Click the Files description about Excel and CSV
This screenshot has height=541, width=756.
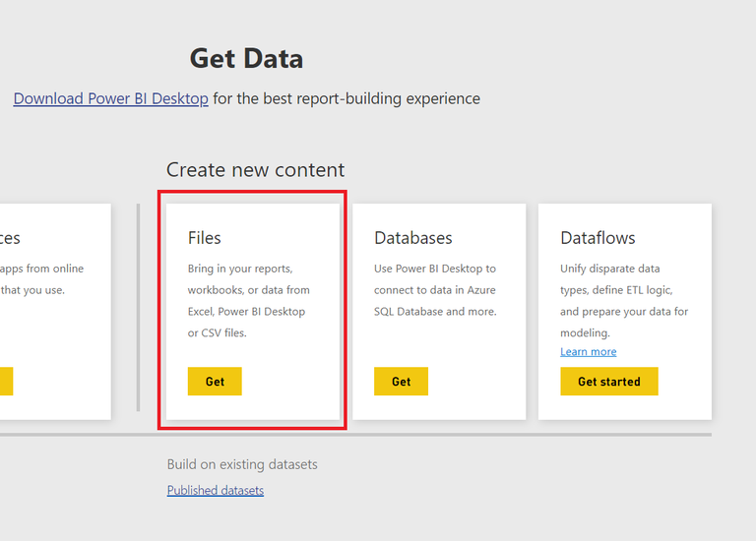[x=246, y=300]
